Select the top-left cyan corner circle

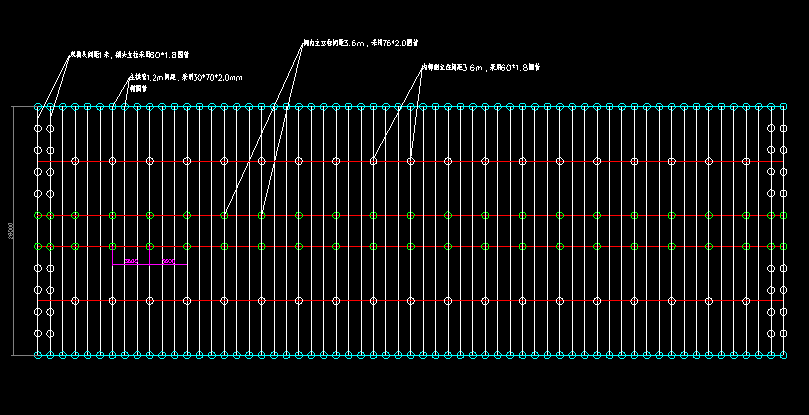39,106
